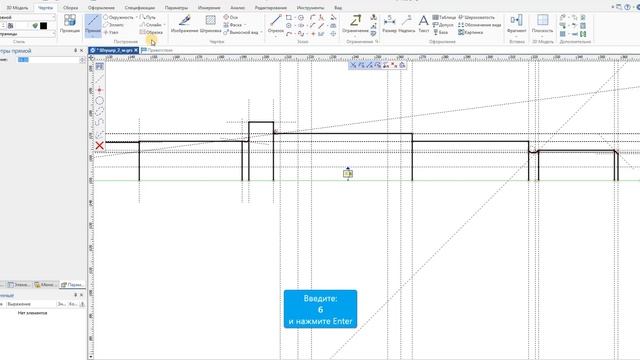This screenshot has height=360, width=640.
Task: Click the stepper beside the parameter field
Action: [x=82, y=60]
